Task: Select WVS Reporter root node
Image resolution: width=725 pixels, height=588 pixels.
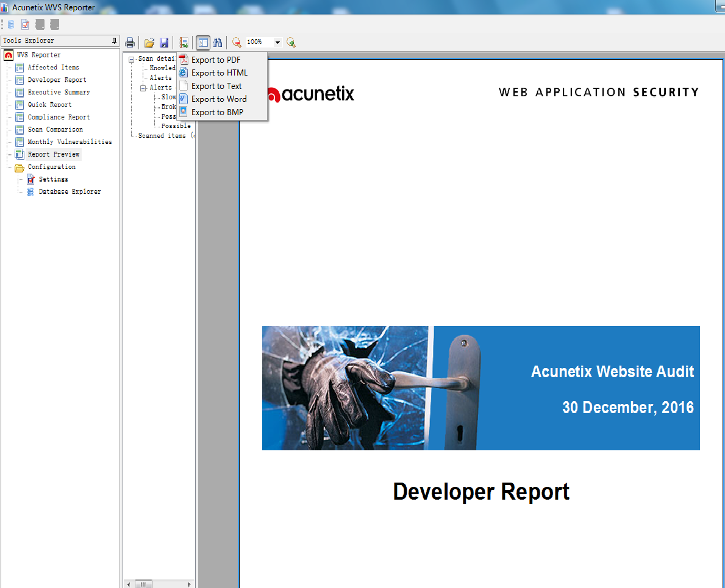Action: click(x=39, y=55)
